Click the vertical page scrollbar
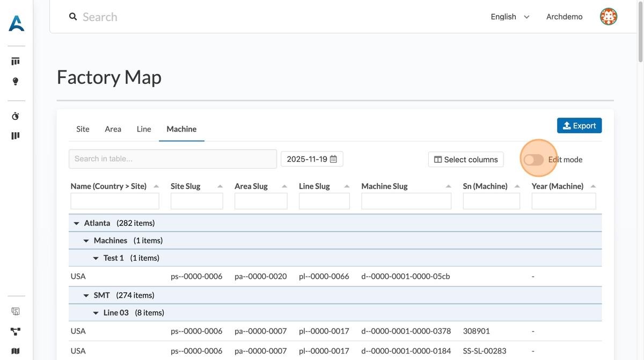 (x=640, y=32)
